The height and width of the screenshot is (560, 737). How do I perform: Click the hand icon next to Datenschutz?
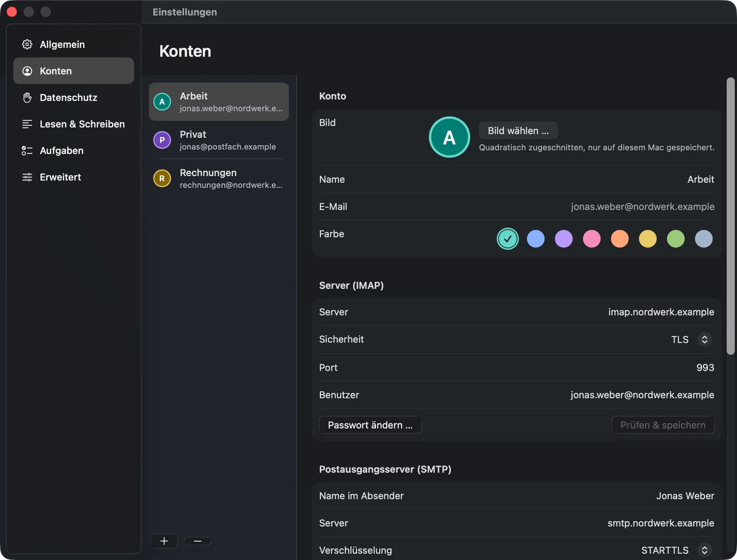coord(27,97)
